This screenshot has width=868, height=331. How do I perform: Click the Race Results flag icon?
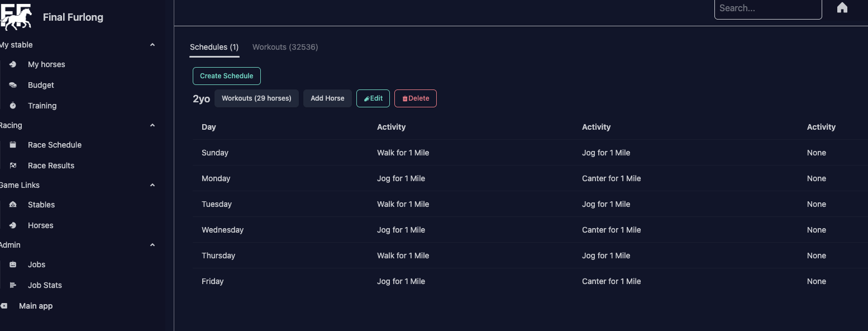(x=13, y=165)
